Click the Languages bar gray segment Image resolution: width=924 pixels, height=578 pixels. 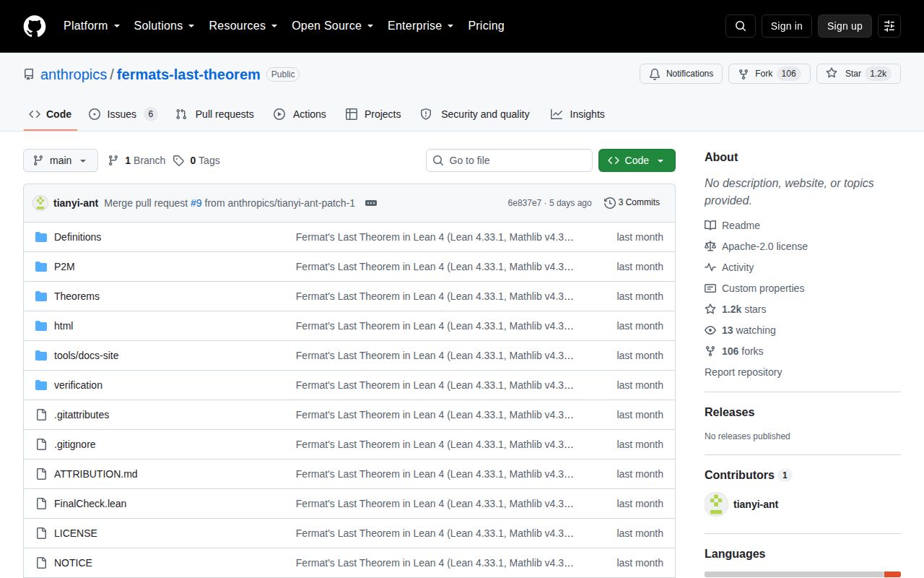click(x=794, y=574)
